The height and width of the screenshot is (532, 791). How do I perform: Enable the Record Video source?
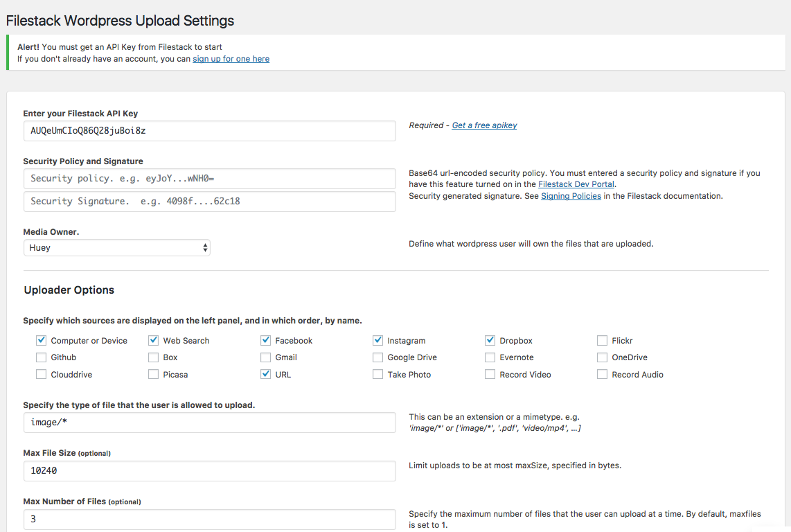(x=490, y=374)
